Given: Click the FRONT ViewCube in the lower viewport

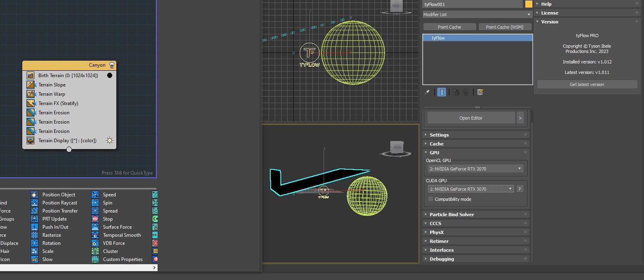Looking at the screenshot, I should [396, 147].
